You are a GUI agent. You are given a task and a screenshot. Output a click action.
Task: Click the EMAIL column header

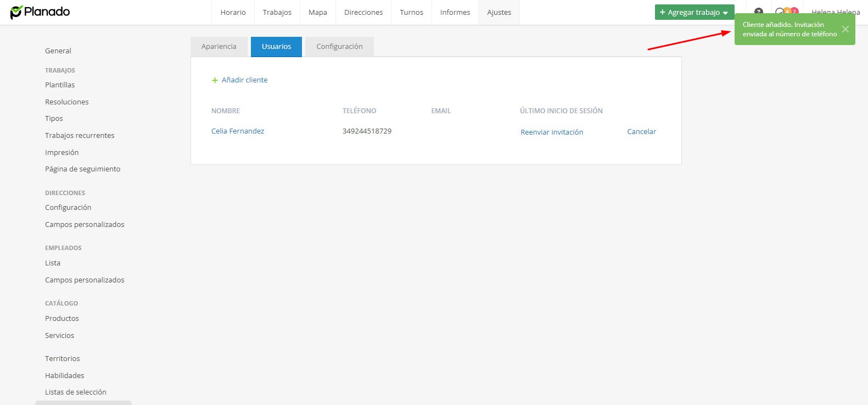pyautogui.click(x=441, y=111)
